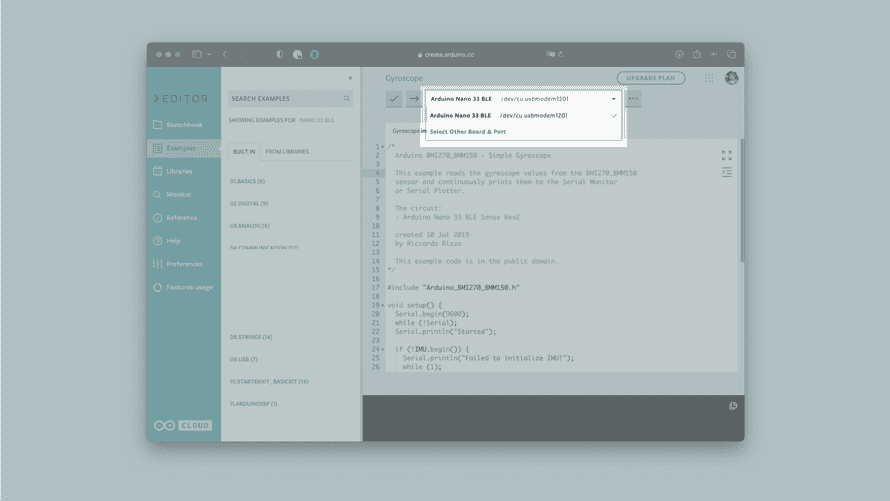Toggle fullscreen editor icon
The image size is (890, 501).
pos(727,155)
